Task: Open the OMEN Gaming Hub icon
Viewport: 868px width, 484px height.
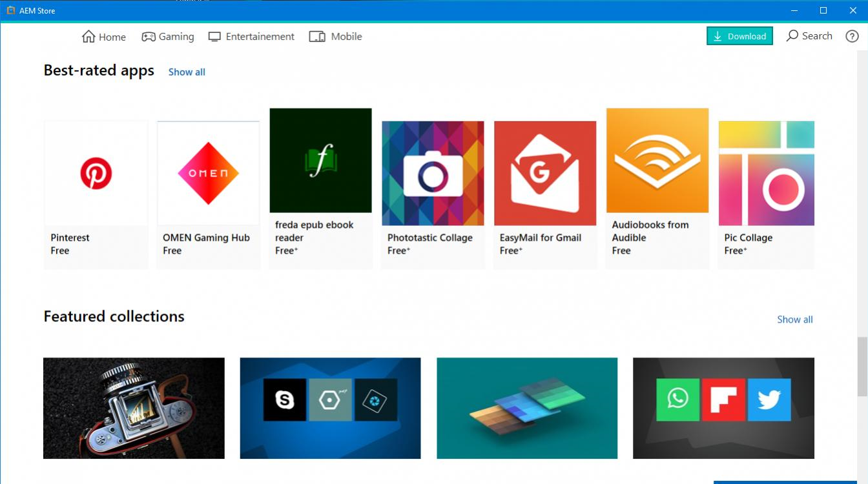Action: [208, 174]
